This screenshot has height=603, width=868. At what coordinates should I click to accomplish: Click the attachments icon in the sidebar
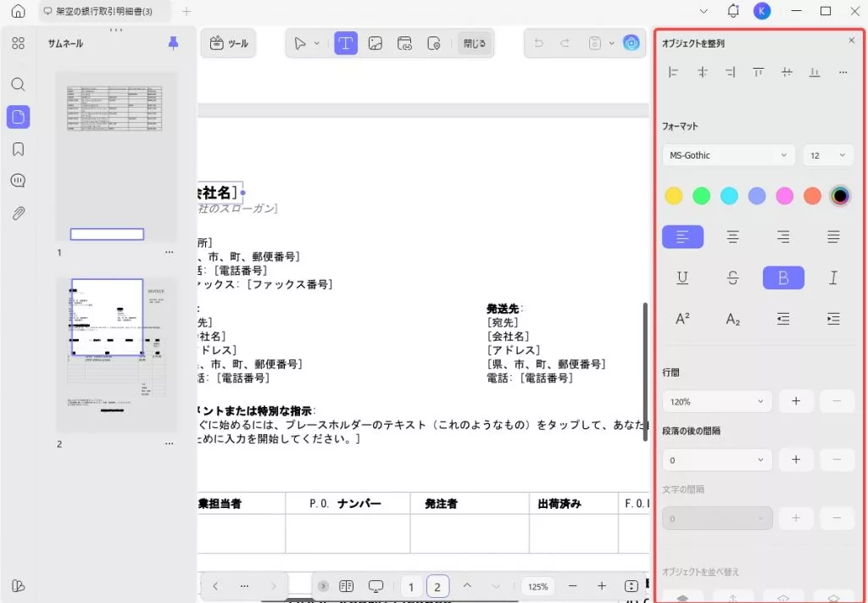click(x=17, y=213)
